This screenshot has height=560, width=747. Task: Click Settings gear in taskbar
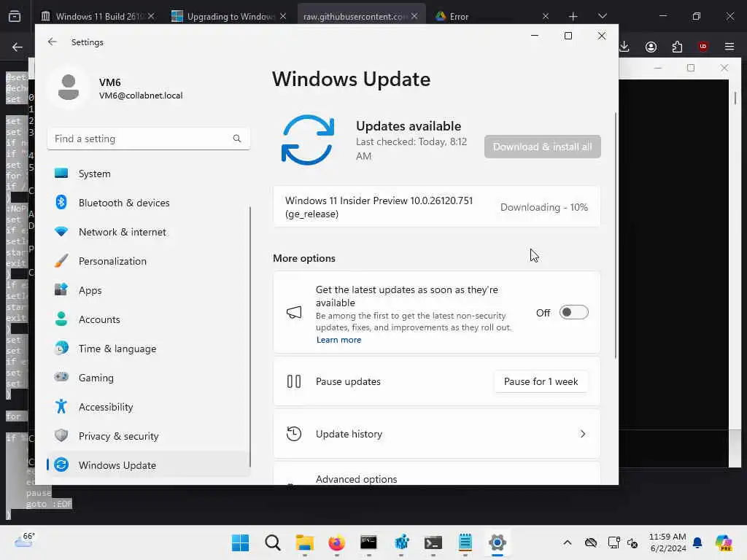tap(497, 542)
